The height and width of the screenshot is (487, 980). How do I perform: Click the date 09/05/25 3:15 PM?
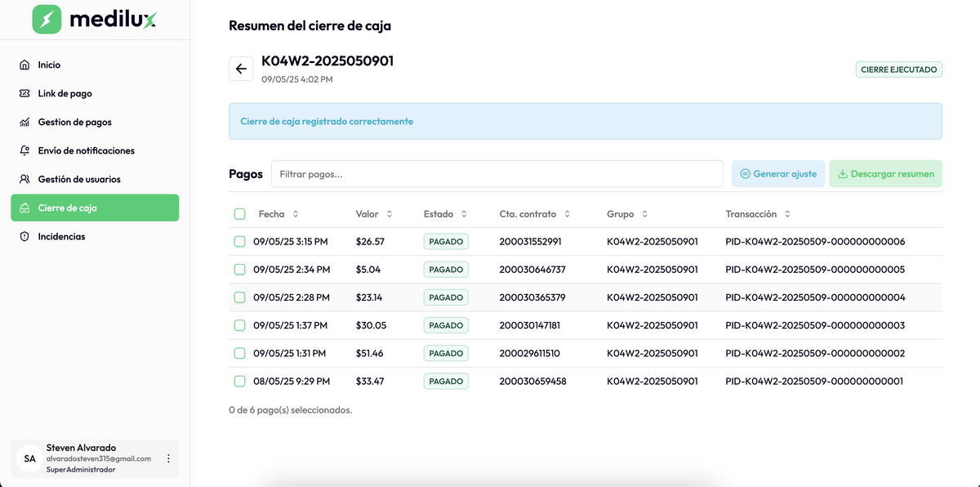[x=291, y=242]
